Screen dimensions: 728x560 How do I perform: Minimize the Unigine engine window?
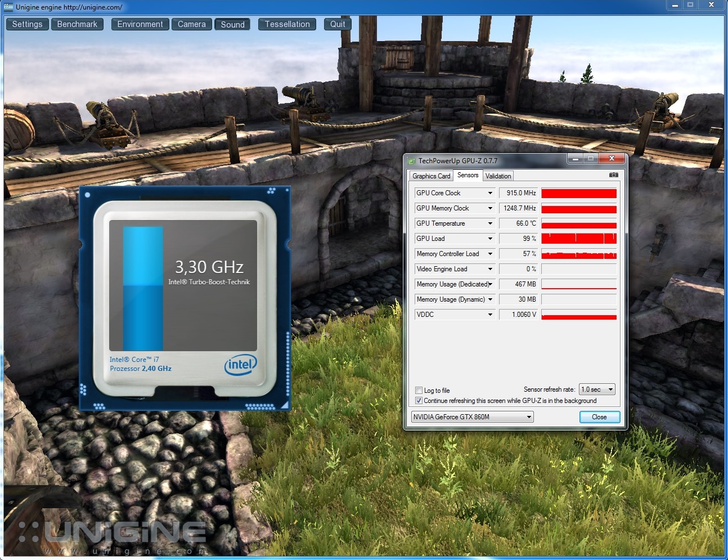click(x=675, y=5)
